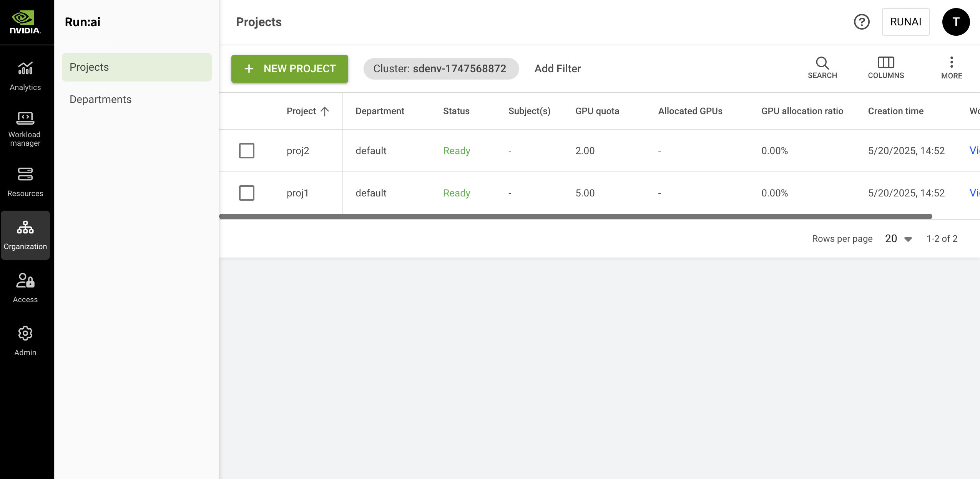
Task: Open the Columns chooser
Action: tap(886, 68)
